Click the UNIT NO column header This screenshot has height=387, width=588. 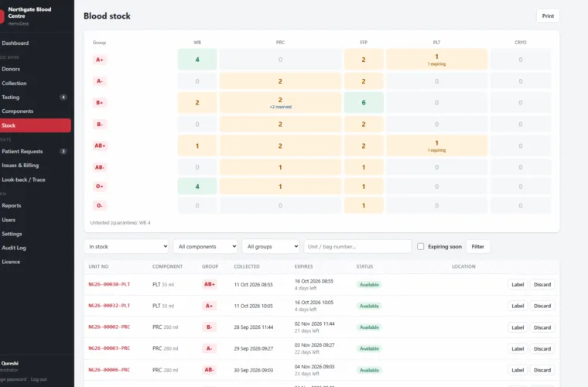98,266
